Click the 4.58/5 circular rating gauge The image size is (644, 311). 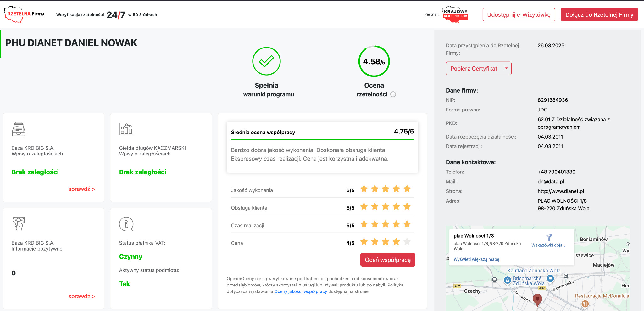[x=374, y=61]
